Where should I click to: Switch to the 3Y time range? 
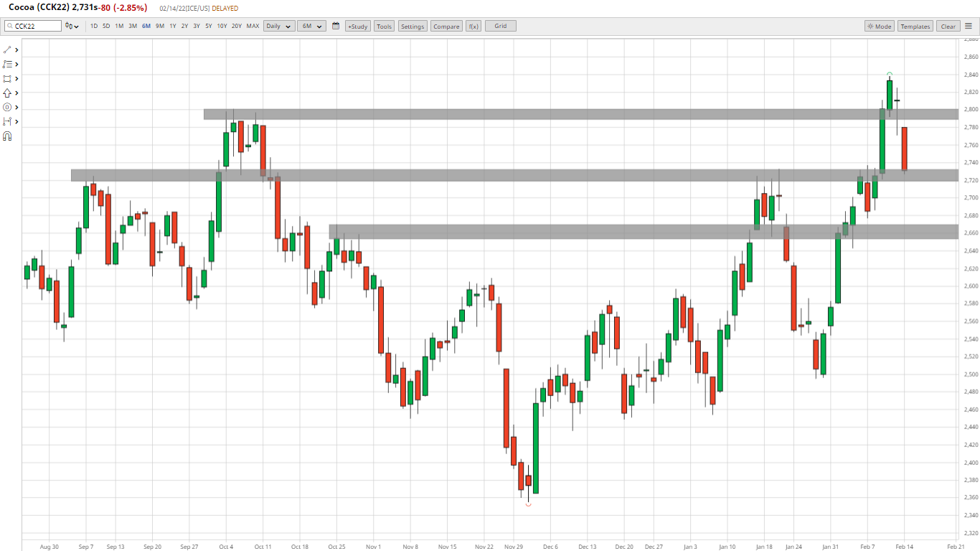tap(197, 26)
